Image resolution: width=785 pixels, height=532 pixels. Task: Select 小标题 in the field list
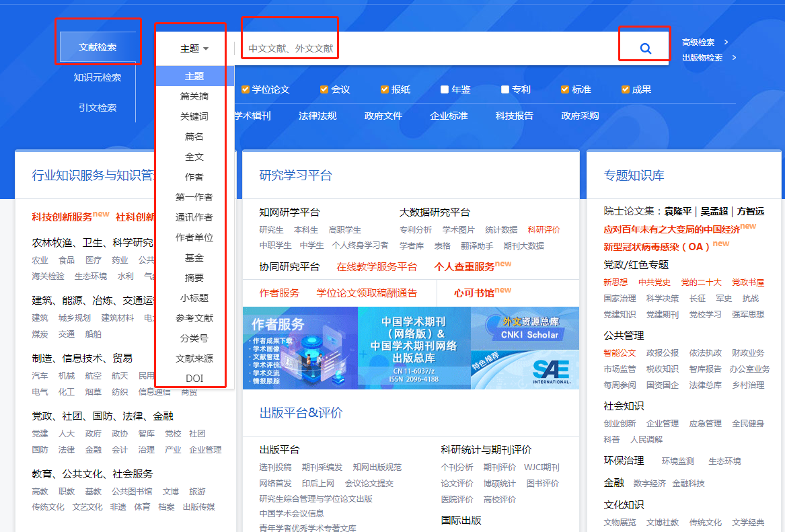click(194, 298)
